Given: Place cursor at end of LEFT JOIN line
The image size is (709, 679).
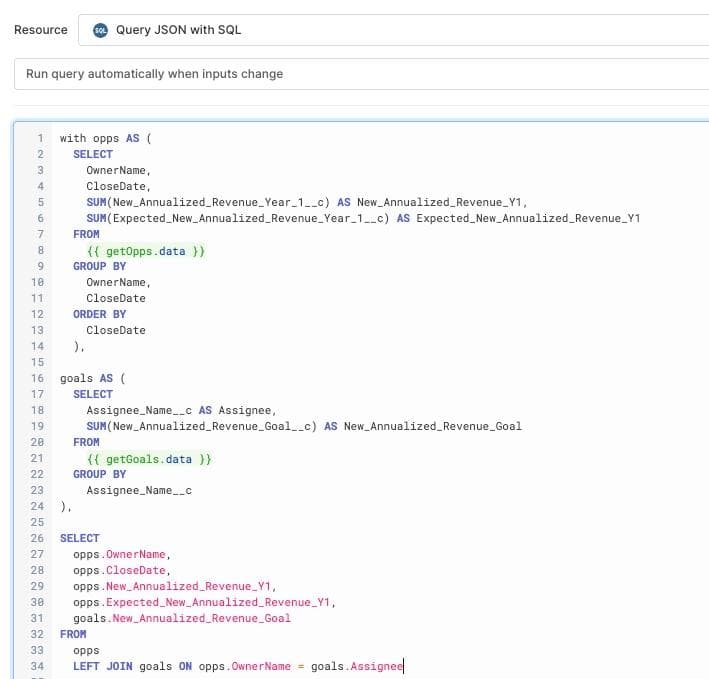Looking at the screenshot, I should pyautogui.click(x=404, y=666).
